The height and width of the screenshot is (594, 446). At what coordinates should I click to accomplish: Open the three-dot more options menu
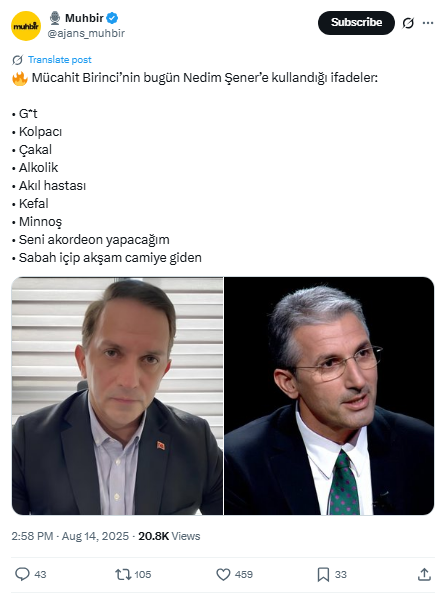tap(428, 23)
